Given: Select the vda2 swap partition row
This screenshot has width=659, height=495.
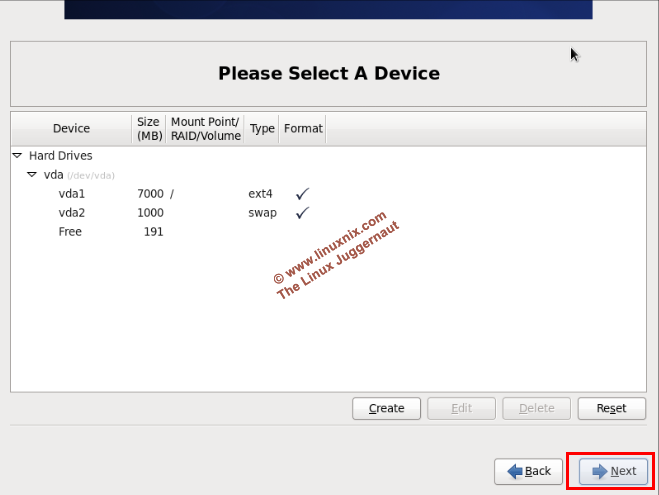Looking at the screenshot, I should 72,213.
